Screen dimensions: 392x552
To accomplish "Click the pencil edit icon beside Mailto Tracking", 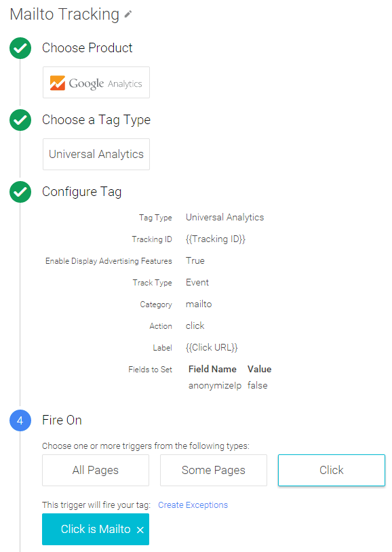I will tap(128, 14).
